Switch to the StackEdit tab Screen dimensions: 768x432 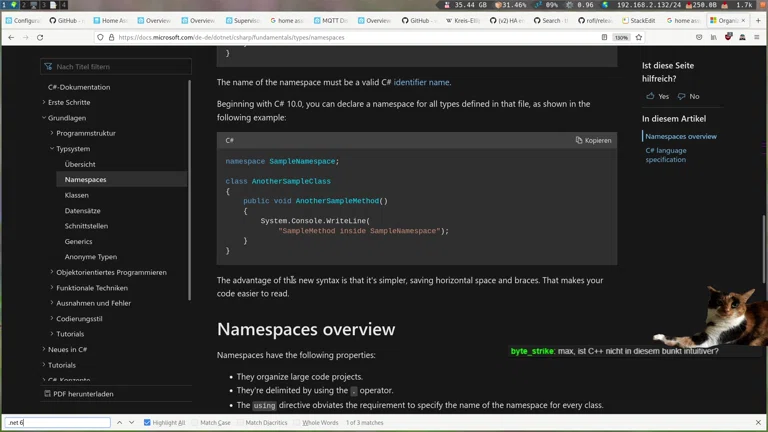pos(638,21)
